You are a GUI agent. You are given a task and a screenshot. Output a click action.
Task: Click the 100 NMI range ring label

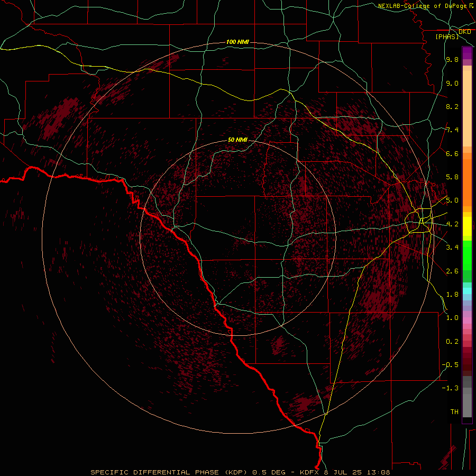pyautogui.click(x=237, y=42)
